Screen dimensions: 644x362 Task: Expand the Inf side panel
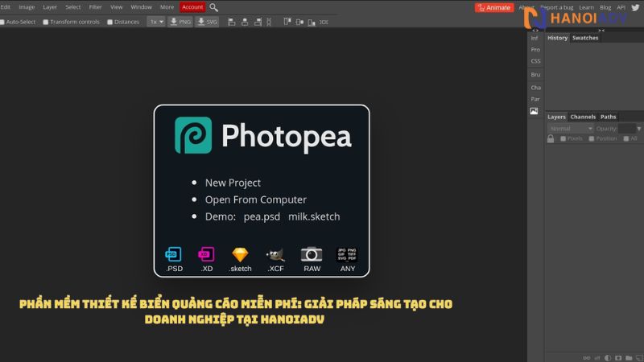535,38
